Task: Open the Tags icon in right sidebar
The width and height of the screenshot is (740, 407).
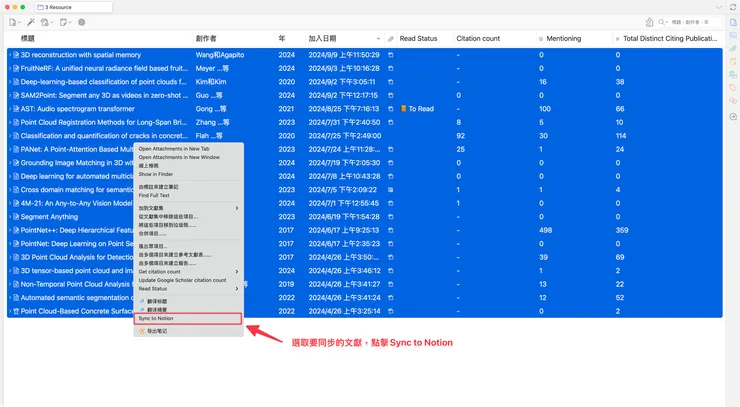Action: (733, 88)
